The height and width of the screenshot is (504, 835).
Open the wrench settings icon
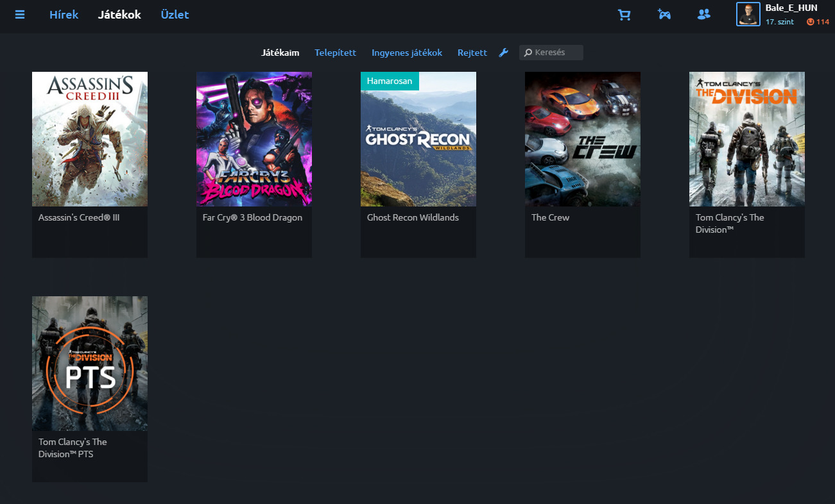[x=504, y=53]
